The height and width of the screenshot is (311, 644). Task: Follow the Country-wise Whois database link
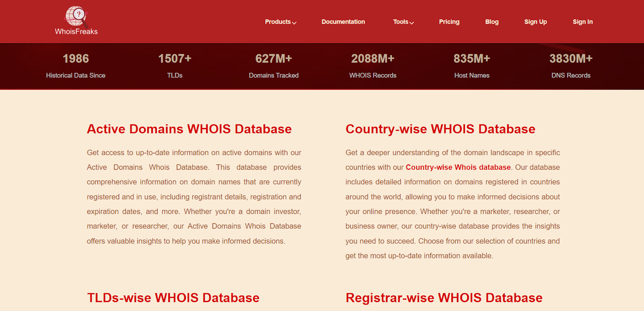pos(458,167)
